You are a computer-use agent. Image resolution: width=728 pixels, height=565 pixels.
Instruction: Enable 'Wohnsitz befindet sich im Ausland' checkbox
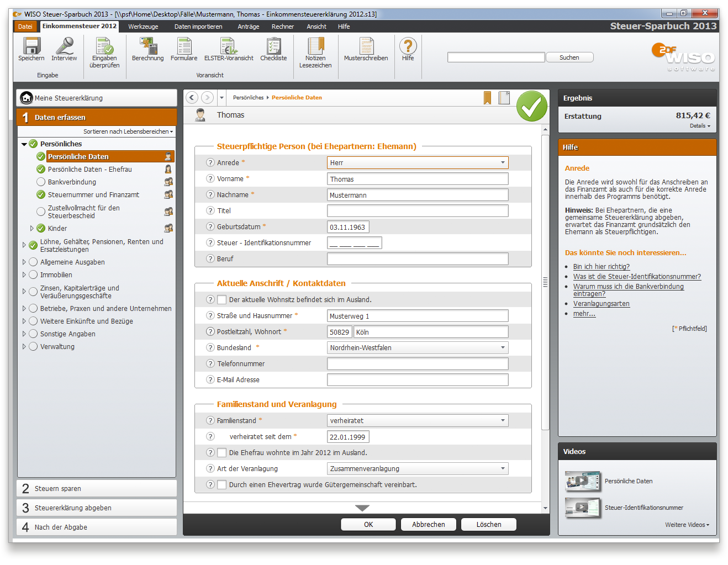click(x=222, y=300)
